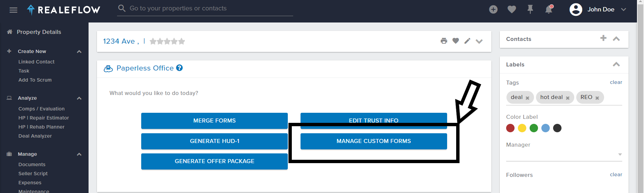Click the fifth rating star
This screenshot has height=193, width=644.
[x=181, y=41]
